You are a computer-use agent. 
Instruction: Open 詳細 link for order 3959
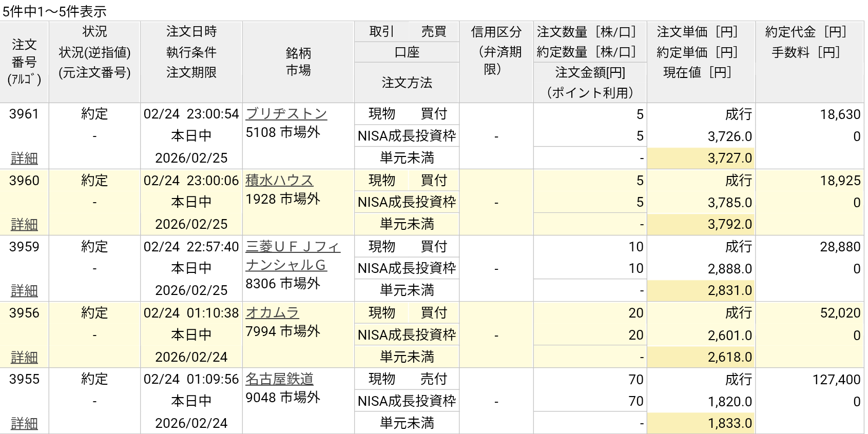pos(24,290)
